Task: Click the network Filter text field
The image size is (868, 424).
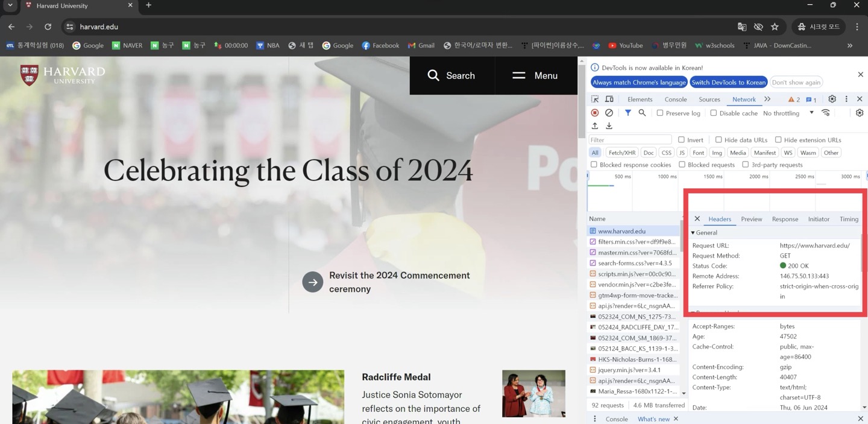Action: pos(630,140)
